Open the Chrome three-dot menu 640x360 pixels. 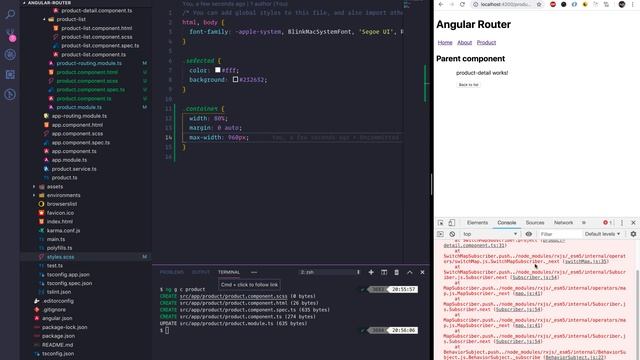(633, 4)
